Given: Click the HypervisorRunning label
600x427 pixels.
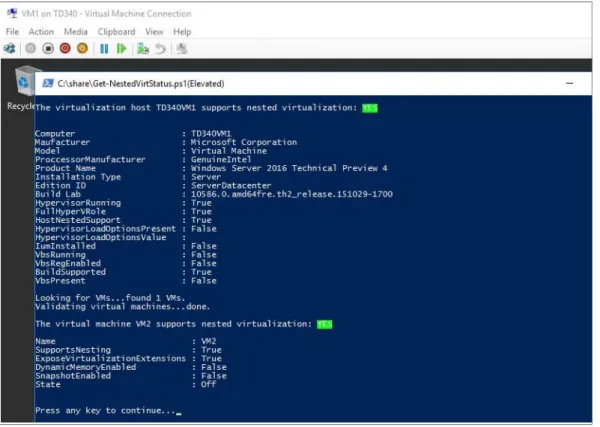Looking at the screenshot, I should 78,203.
